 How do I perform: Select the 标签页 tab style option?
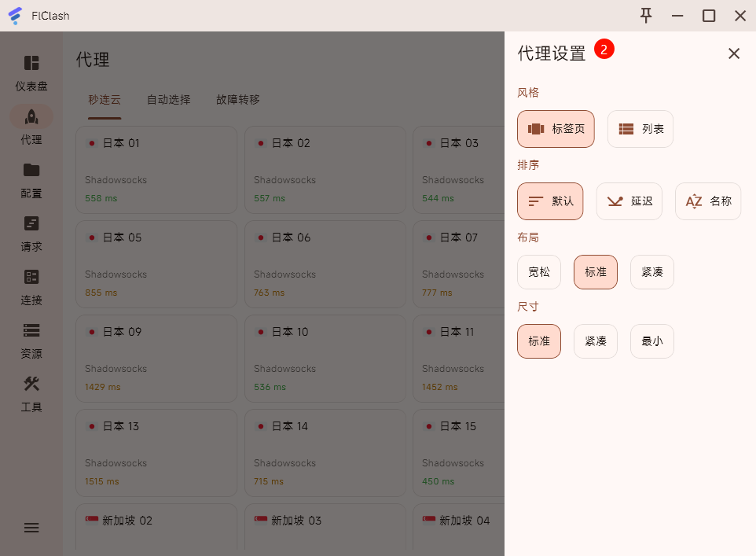tap(556, 129)
